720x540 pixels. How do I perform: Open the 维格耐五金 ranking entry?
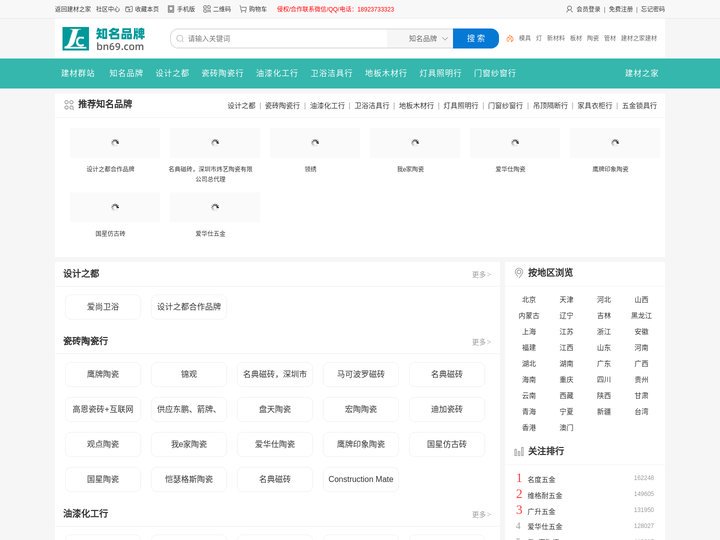pos(545,495)
